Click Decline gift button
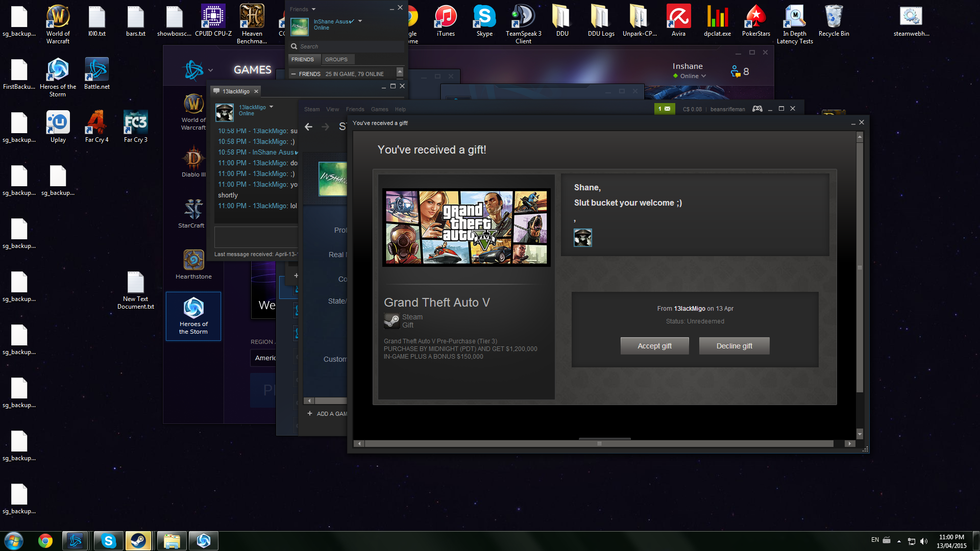 coord(734,346)
